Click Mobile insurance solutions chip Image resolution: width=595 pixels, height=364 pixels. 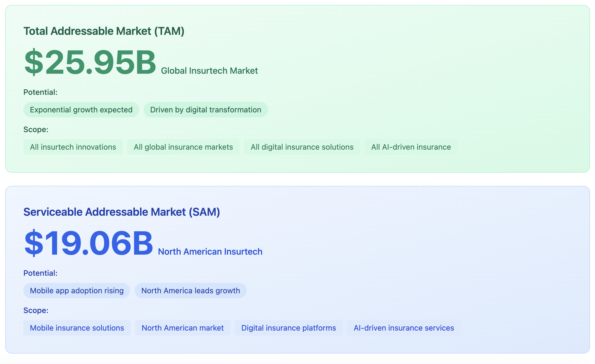pos(77,328)
